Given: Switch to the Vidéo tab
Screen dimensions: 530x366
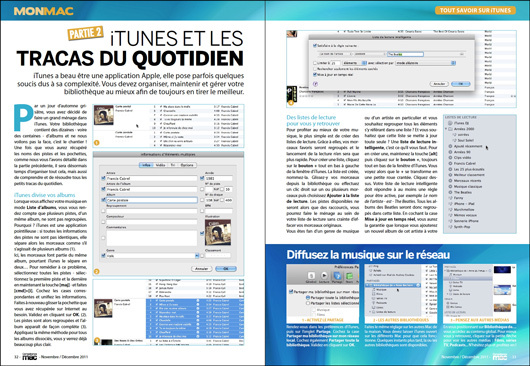Looking at the screenshot, I should click(x=160, y=165).
